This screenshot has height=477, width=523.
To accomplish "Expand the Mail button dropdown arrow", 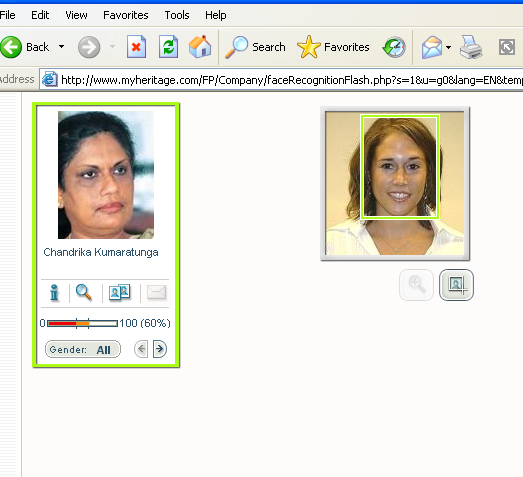I will coord(449,47).
